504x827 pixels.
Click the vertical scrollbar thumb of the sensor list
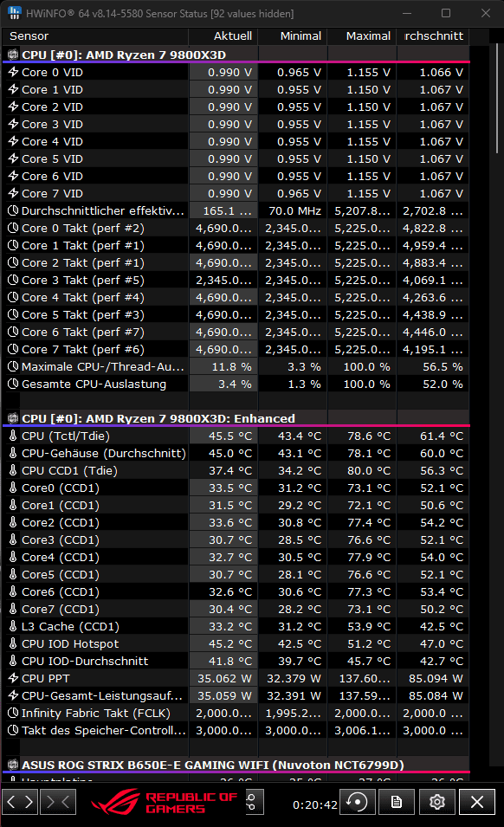pos(496,99)
